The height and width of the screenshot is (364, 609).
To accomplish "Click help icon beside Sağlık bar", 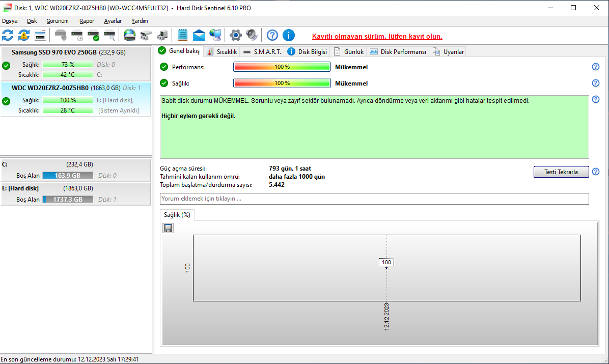I will [595, 83].
